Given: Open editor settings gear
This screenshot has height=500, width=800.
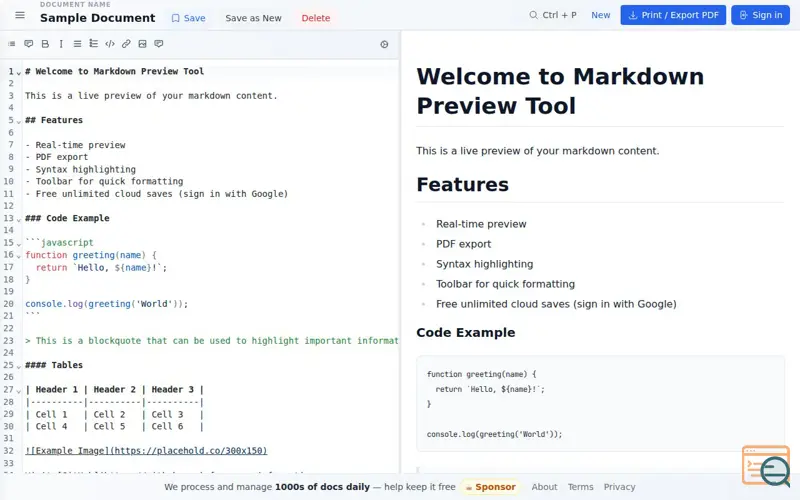Looking at the screenshot, I should tap(384, 44).
